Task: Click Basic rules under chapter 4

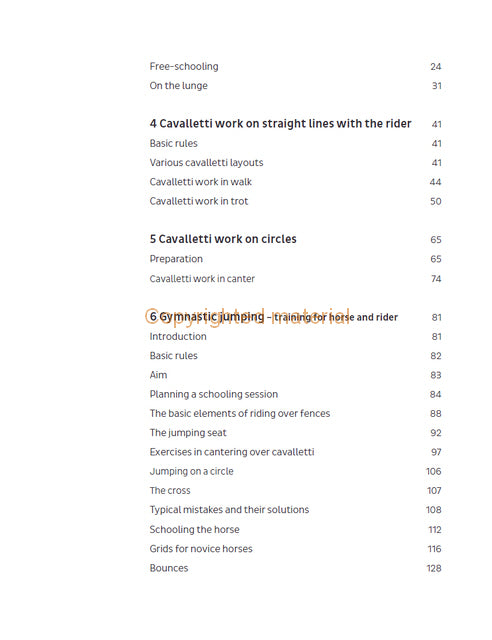Action: click(174, 143)
